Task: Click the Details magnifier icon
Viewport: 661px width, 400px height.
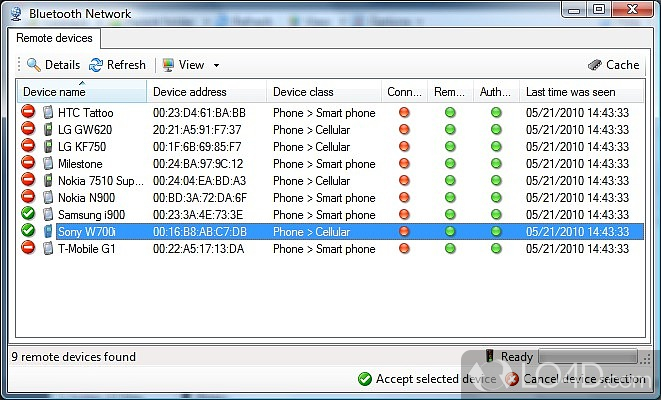Action: tap(34, 65)
